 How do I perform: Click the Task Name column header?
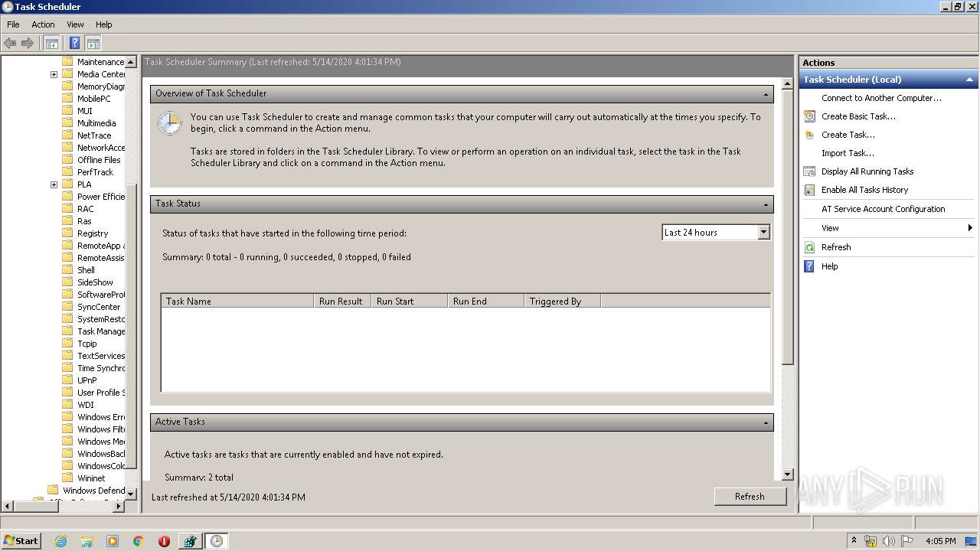coord(237,302)
